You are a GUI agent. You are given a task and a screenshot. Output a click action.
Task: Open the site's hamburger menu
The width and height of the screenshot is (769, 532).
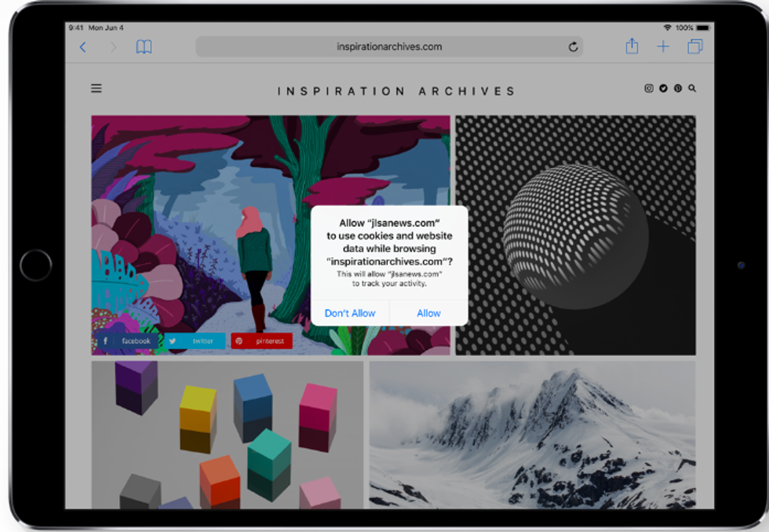(x=97, y=89)
